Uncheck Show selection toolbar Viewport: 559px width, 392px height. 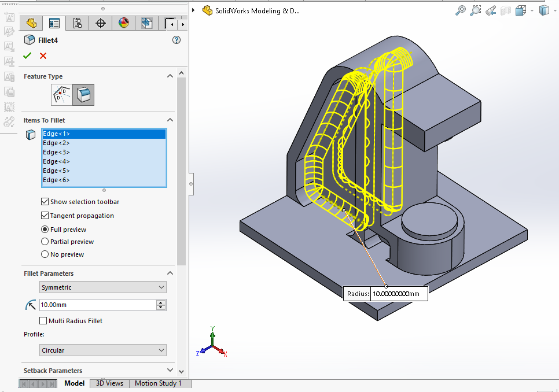click(x=45, y=202)
